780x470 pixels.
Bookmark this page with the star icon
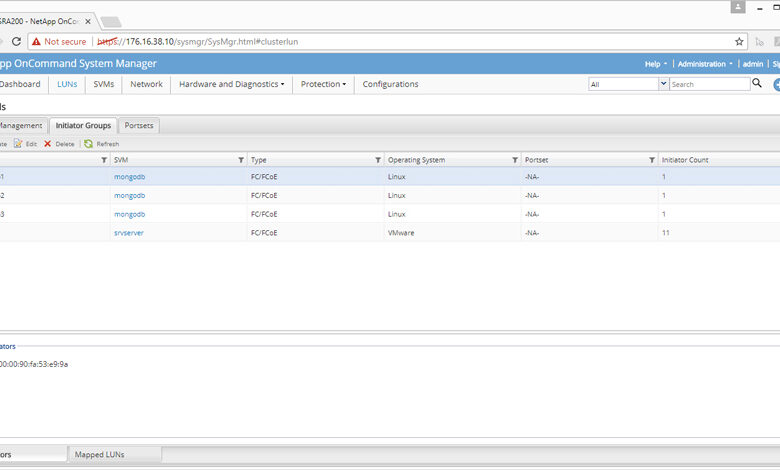point(739,41)
